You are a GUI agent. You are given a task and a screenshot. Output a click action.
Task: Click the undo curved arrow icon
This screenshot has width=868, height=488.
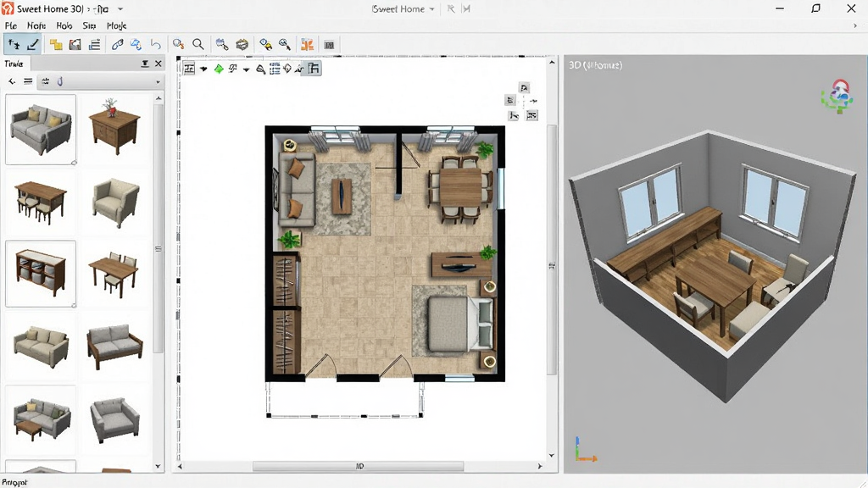tap(156, 45)
